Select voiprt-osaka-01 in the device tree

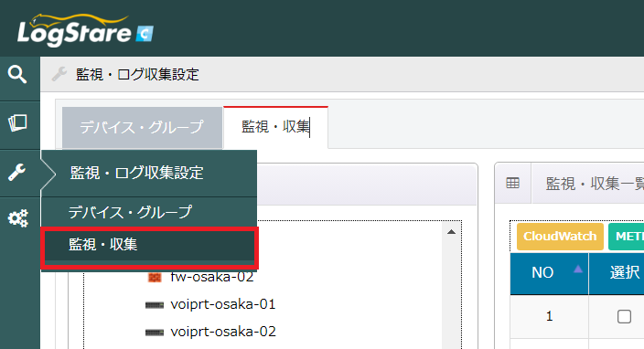point(223,304)
